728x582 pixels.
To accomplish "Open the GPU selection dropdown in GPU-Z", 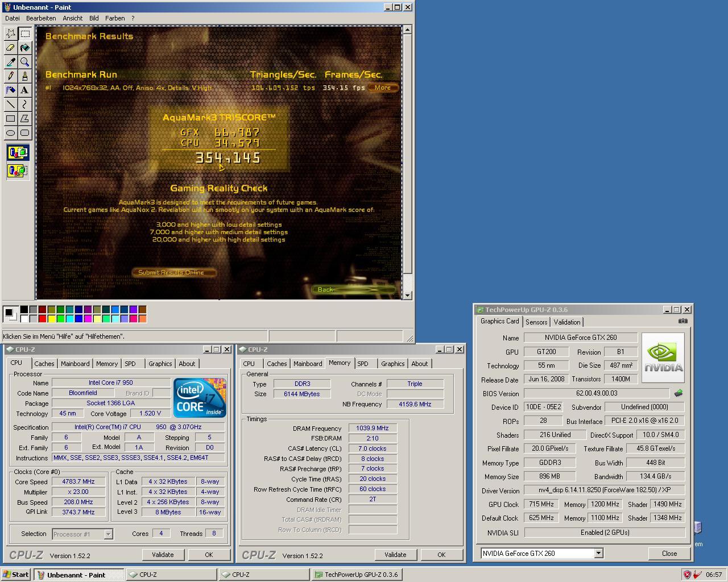I will [x=598, y=553].
